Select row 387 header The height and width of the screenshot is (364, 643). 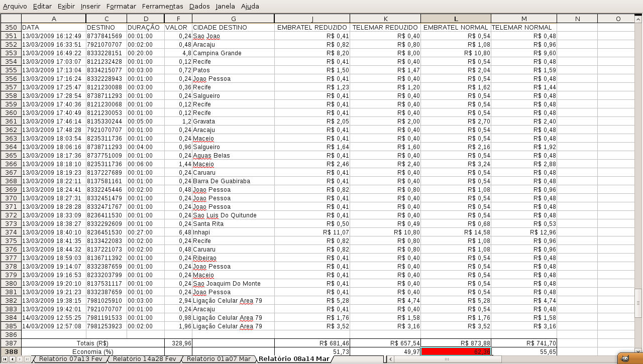click(x=11, y=343)
